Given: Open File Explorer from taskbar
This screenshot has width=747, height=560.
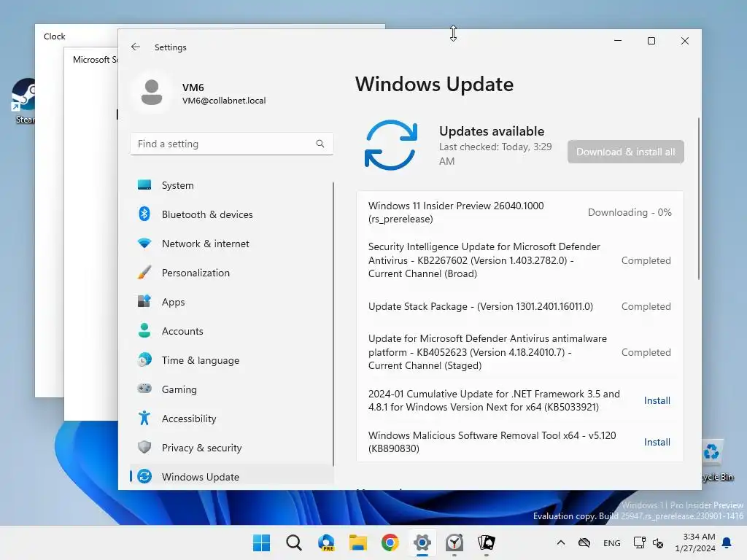Looking at the screenshot, I should pos(358,542).
